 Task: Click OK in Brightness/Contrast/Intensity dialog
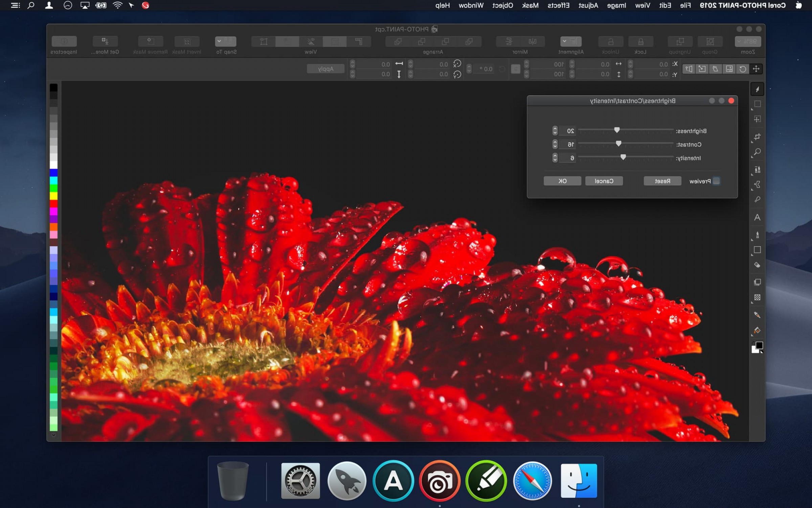click(x=562, y=181)
